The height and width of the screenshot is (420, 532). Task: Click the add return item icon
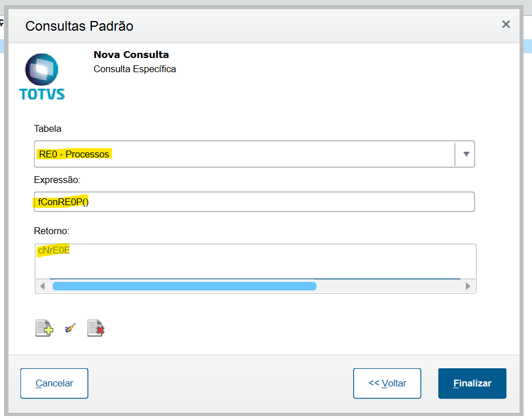click(x=44, y=328)
